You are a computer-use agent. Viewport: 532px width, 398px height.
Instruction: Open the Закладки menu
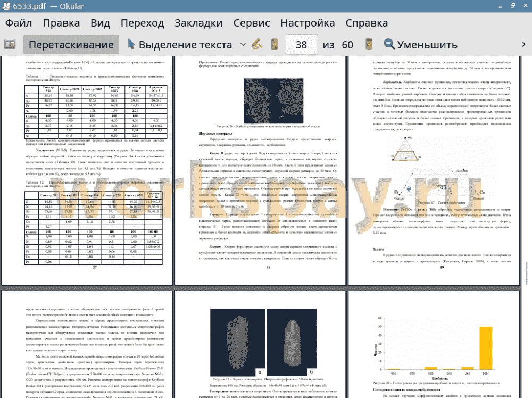pos(198,23)
